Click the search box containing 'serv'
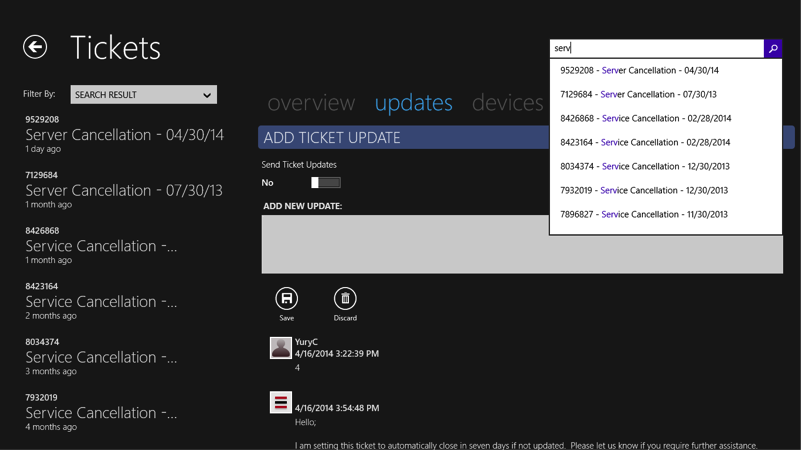 (x=657, y=49)
